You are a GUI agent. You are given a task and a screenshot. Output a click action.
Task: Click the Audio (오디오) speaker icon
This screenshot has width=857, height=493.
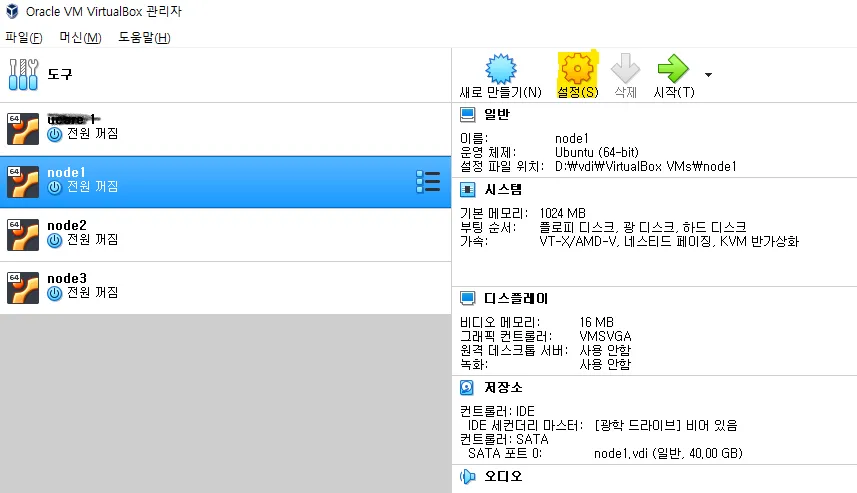click(468, 477)
